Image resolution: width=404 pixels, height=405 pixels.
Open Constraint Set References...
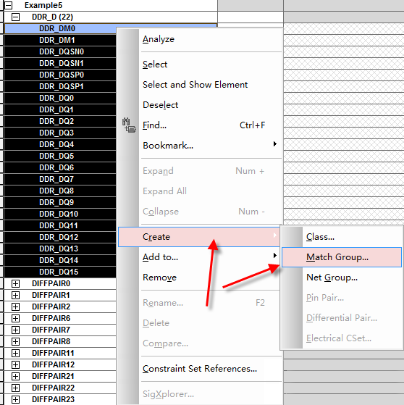pyautogui.click(x=200, y=369)
